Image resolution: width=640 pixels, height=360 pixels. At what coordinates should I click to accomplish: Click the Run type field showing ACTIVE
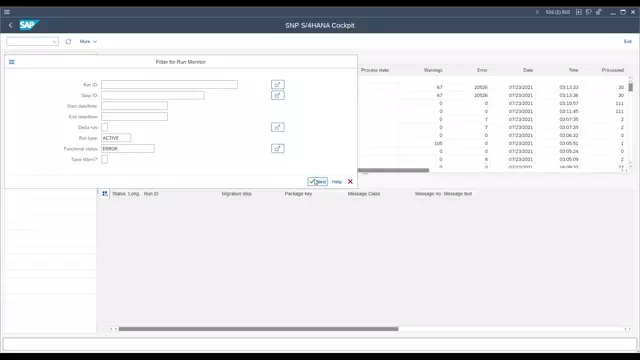(x=116, y=138)
